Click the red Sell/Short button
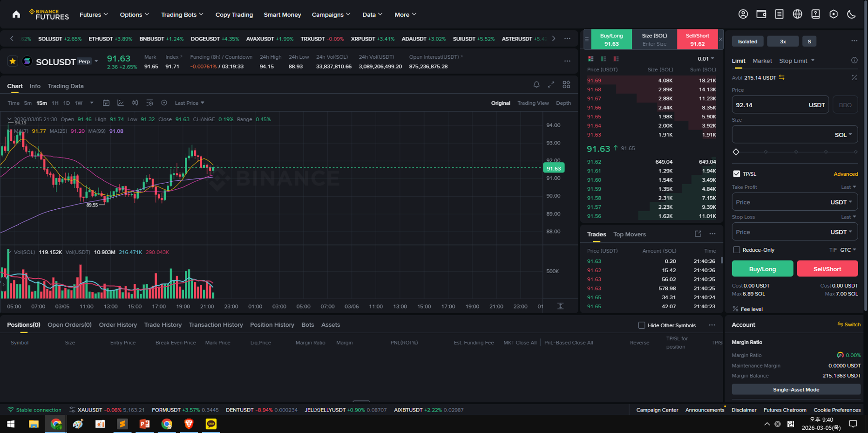 point(827,269)
